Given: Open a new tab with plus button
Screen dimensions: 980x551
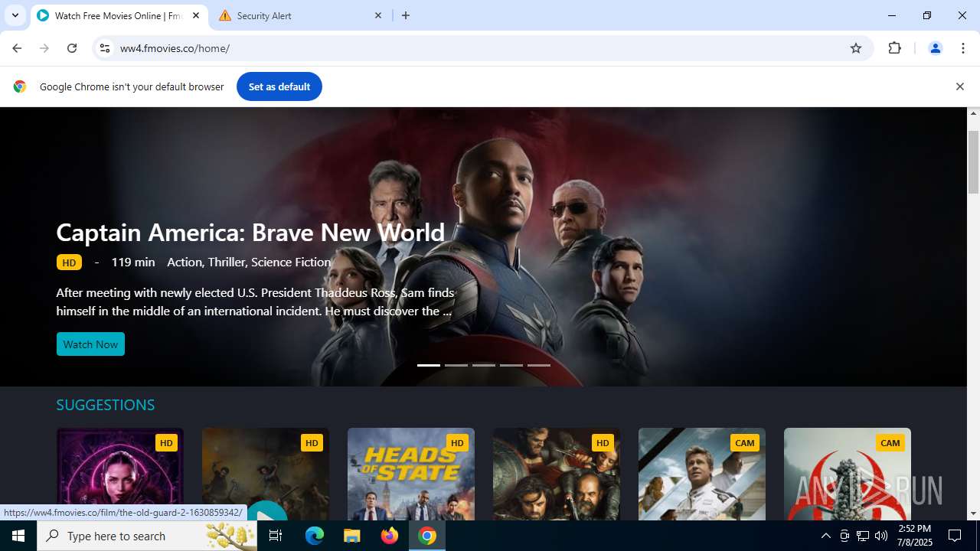Looking at the screenshot, I should click(x=406, y=15).
